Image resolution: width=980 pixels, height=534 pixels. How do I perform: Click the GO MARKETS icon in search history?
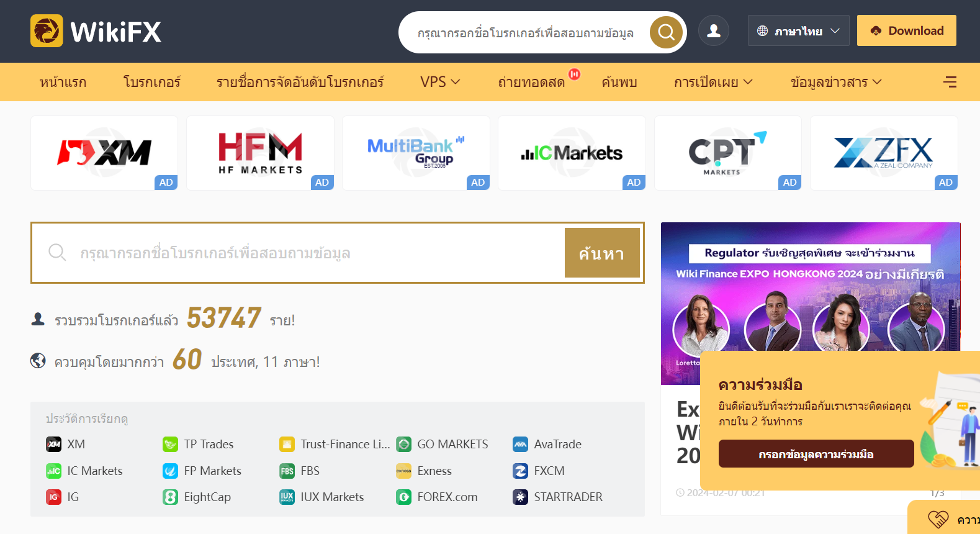tap(403, 444)
